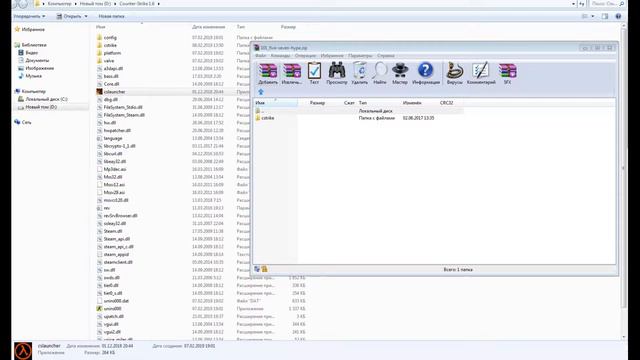Open the Параметры menu in WinRAR
This screenshot has width=640, height=360.
point(360,56)
